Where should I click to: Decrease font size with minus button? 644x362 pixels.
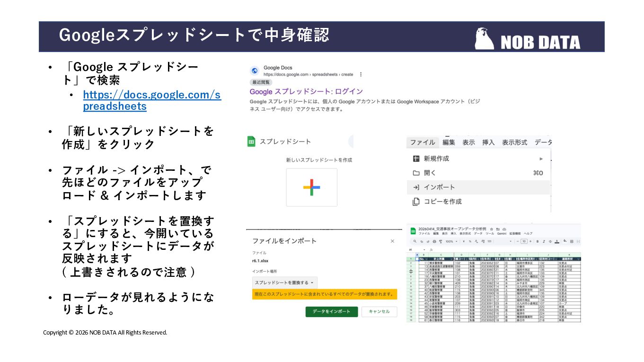[518, 241]
